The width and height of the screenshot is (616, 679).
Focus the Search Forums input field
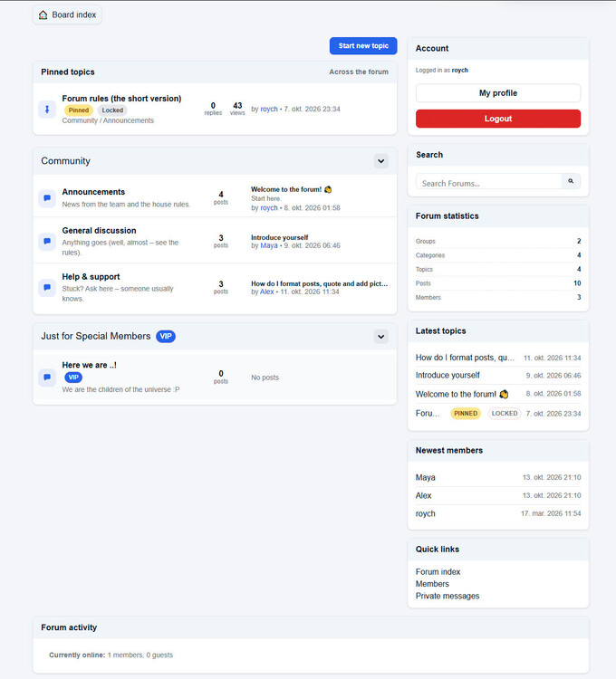489,182
